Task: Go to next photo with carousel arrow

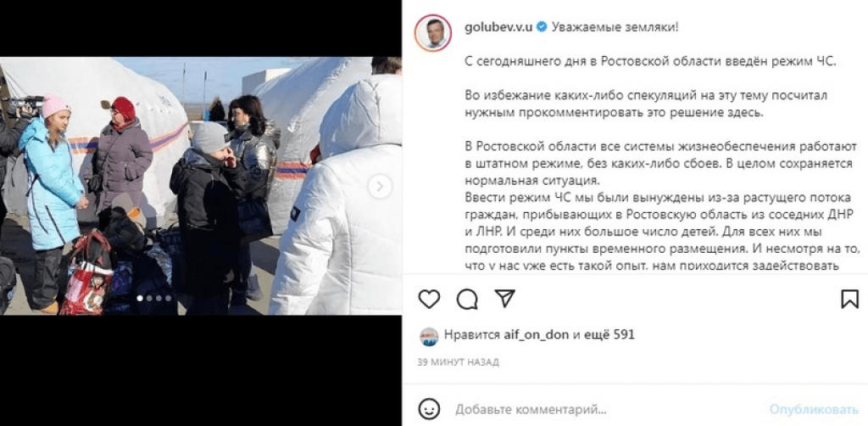Action: coord(380,186)
